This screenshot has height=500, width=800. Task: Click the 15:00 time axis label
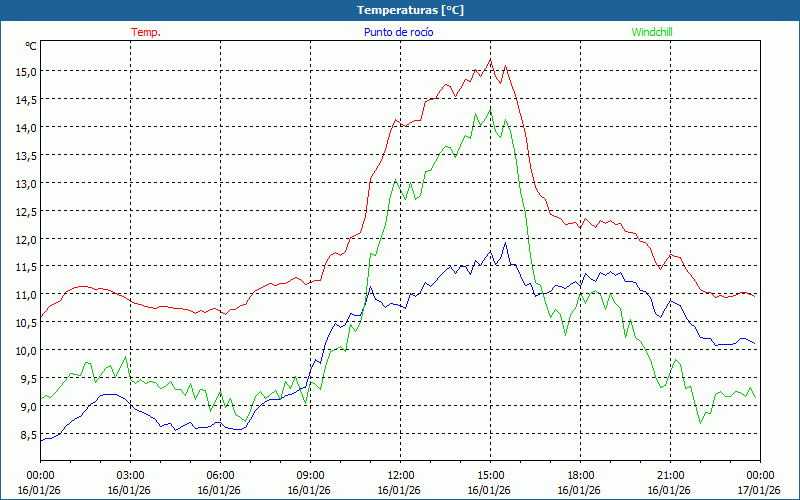(x=490, y=475)
